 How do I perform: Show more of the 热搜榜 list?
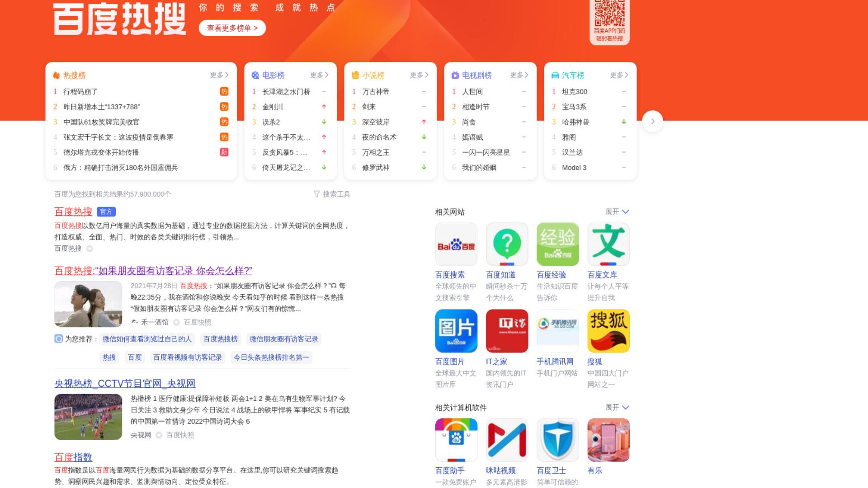coord(219,75)
